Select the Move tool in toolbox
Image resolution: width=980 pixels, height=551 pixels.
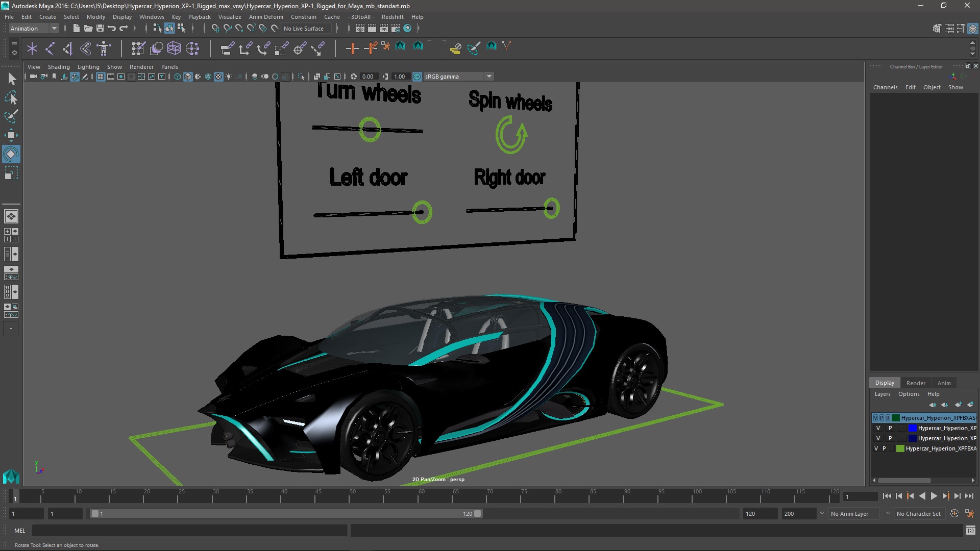[11, 135]
